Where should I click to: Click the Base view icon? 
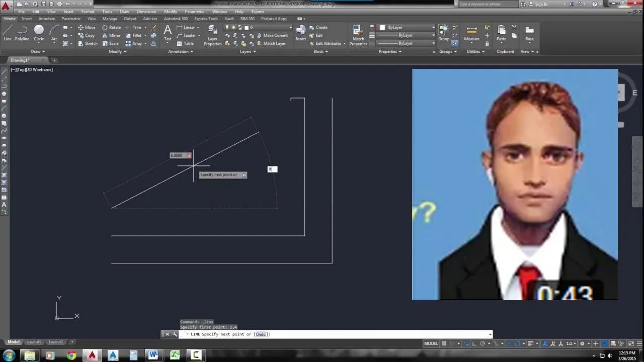click(x=529, y=33)
